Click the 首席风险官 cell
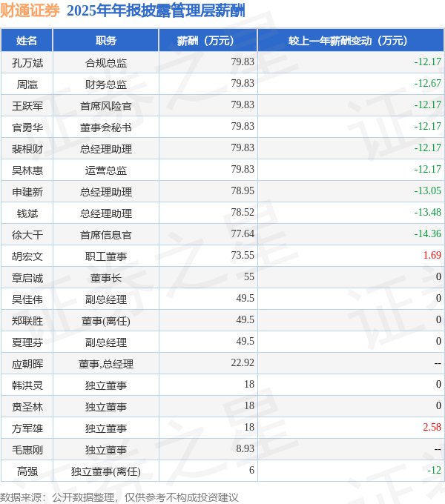Viewport: 445px width, 504px height. (106, 105)
